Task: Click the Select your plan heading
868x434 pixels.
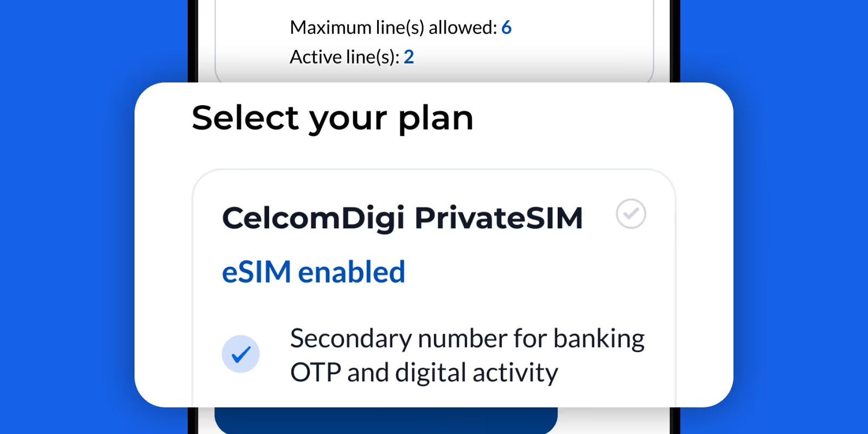Action: point(333,118)
